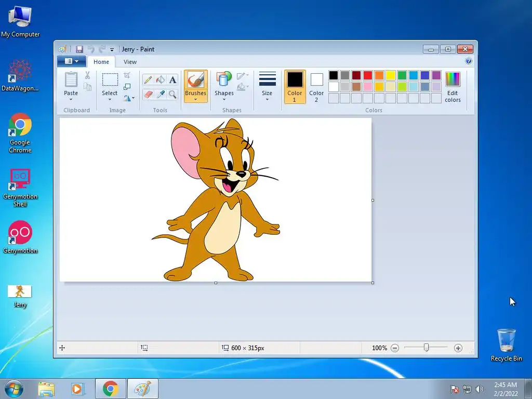The height and width of the screenshot is (399, 532).
Task: Click the canvas bottom-right resize handle
Action: pos(373,283)
